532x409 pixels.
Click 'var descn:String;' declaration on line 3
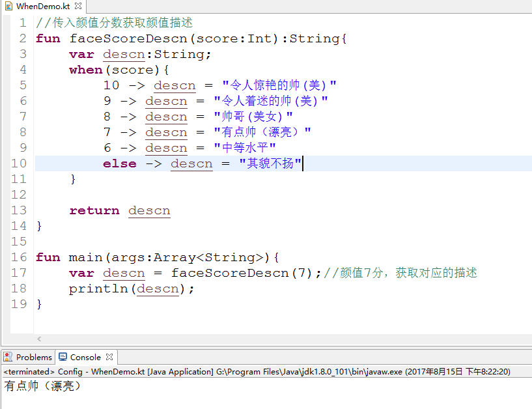tap(140, 54)
